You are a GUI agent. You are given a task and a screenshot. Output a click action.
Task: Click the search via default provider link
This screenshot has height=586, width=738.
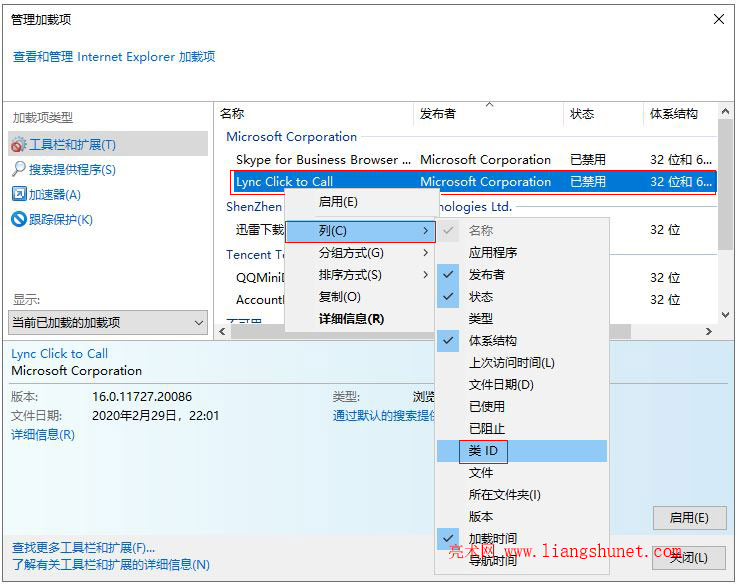[x=384, y=416]
